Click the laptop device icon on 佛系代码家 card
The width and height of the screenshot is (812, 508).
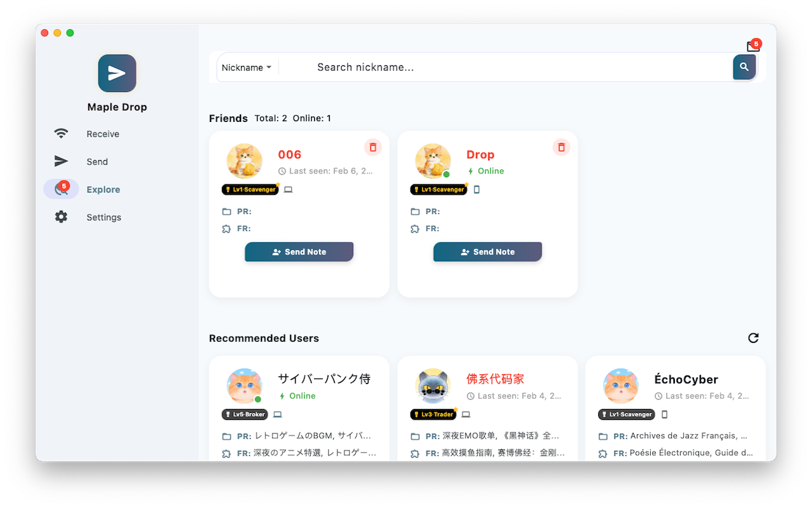pyautogui.click(x=466, y=414)
